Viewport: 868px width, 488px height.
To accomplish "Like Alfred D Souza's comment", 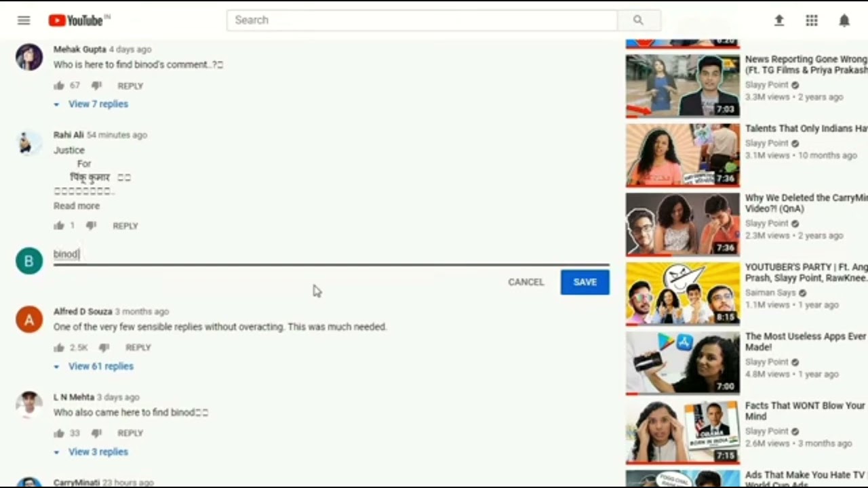I will pyautogui.click(x=59, y=348).
